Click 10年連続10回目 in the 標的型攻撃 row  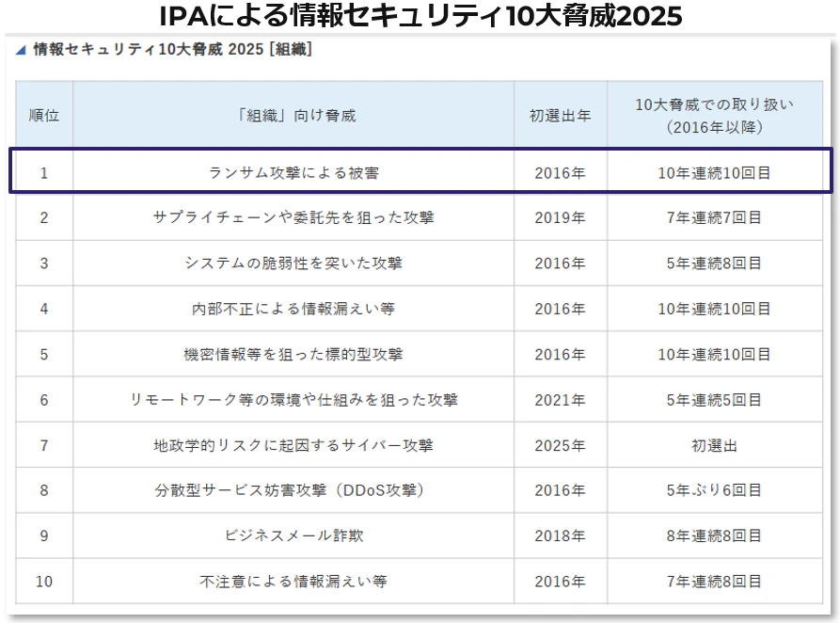(x=714, y=354)
